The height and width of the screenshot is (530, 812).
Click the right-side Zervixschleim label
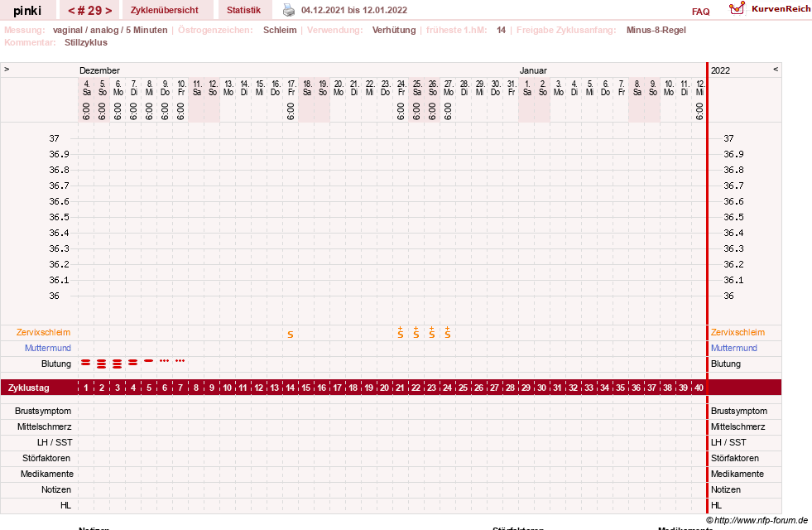tap(738, 332)
